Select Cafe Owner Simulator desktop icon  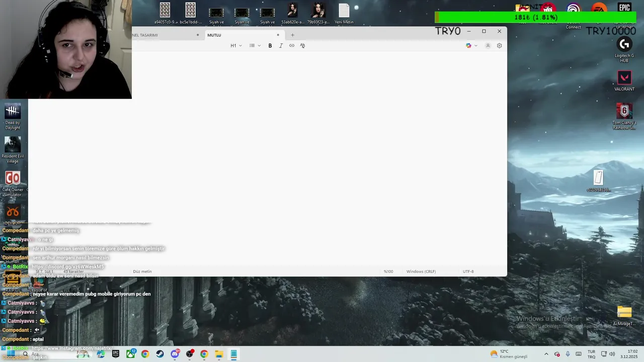(x=13, y=184)
